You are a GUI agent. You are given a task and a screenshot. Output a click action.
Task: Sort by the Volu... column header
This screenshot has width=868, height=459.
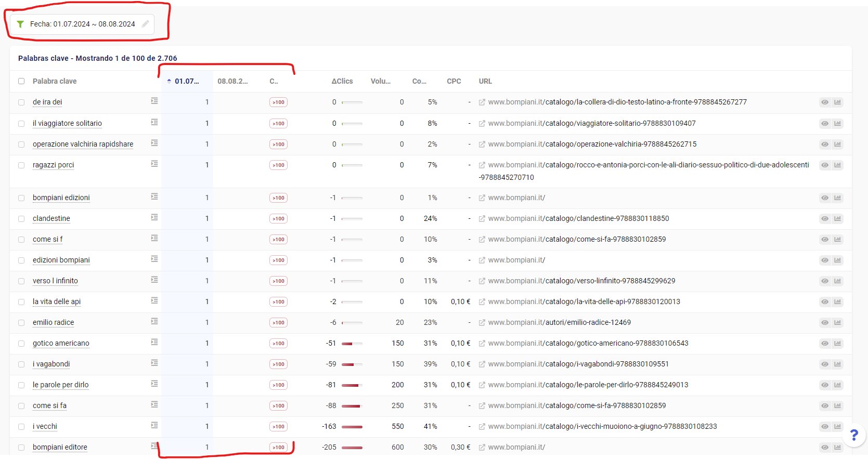click(381, 81)
